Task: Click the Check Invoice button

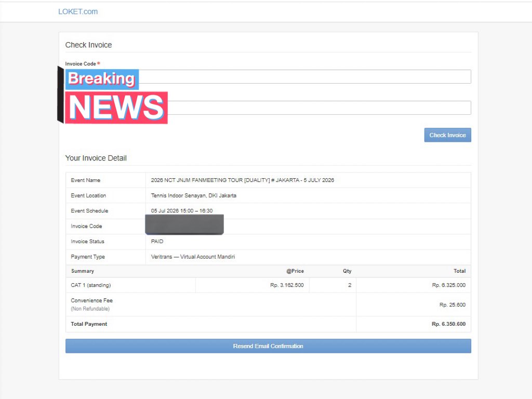Action: [x=447, y=135]
